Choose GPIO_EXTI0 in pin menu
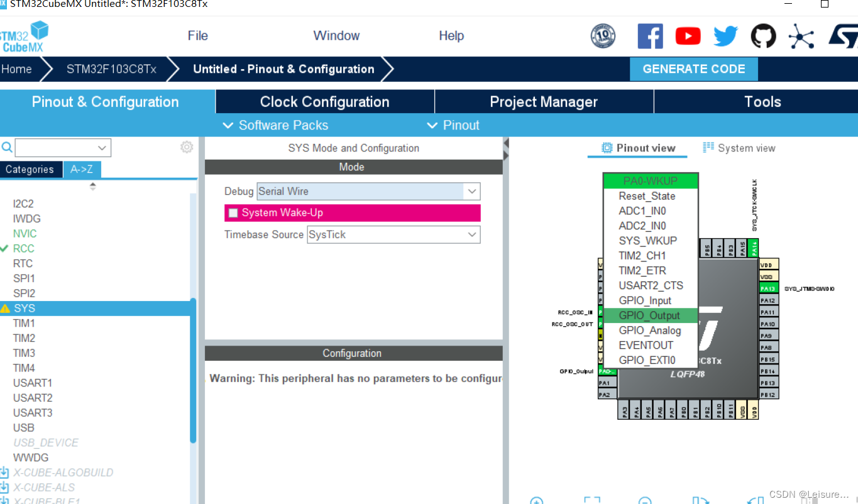 (x=650, y=360)
